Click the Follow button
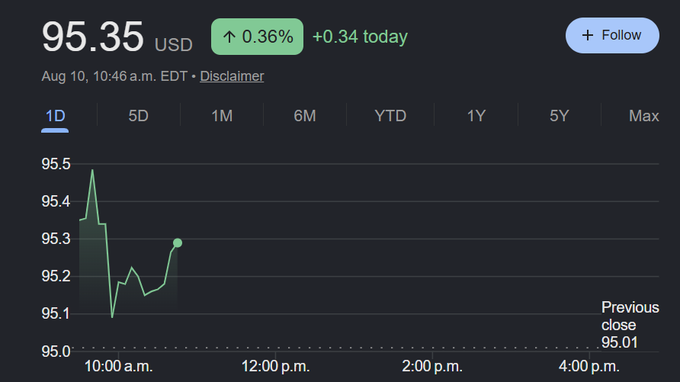 coord(612,36)
